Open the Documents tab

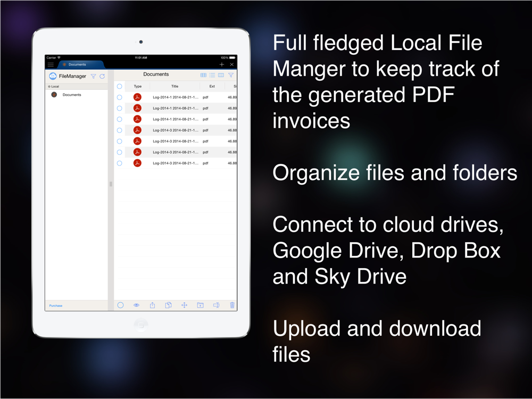[x=77, y=64]
